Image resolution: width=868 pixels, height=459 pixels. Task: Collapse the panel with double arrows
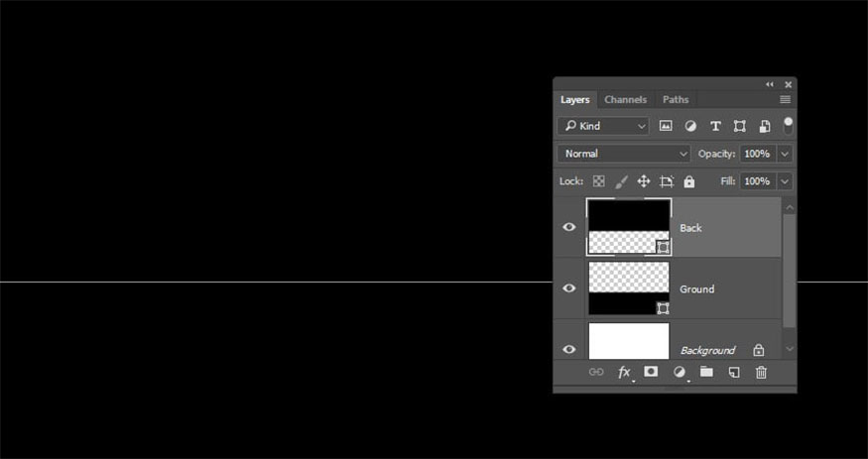click(x=770, y=84)
